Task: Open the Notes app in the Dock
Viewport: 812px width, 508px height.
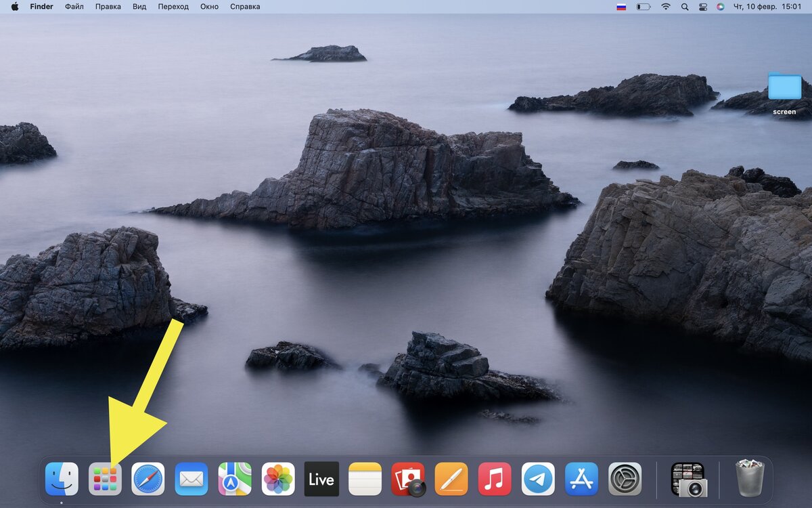Action: 365,479
